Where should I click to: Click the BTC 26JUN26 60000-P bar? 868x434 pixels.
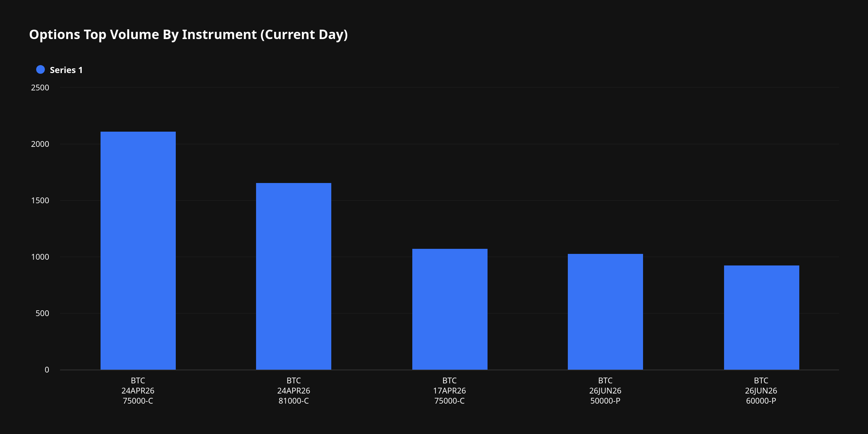[x=761, y=318]
